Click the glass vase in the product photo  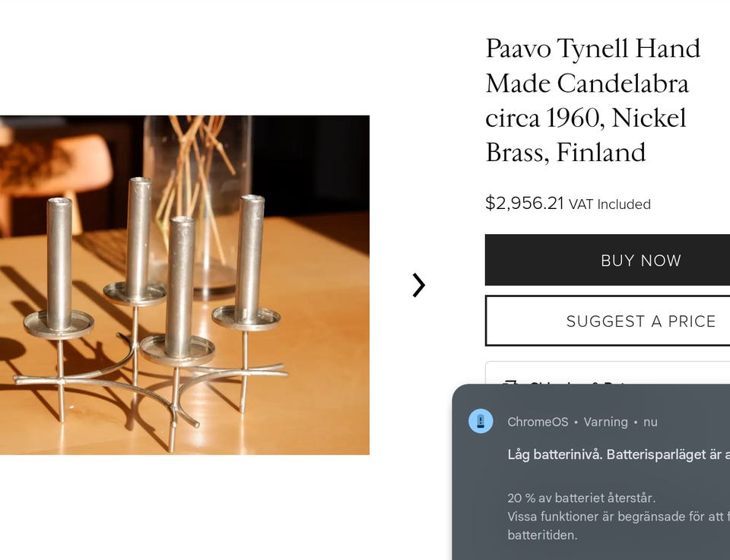(x=198, y=204)
